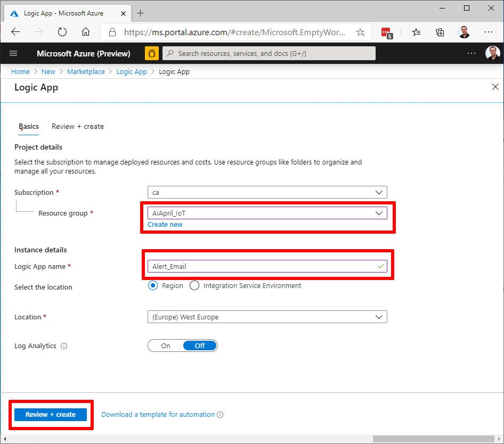This screenshot has width=504, height=444.
Task: Open browser profile avatar
Action: point(464,32)
